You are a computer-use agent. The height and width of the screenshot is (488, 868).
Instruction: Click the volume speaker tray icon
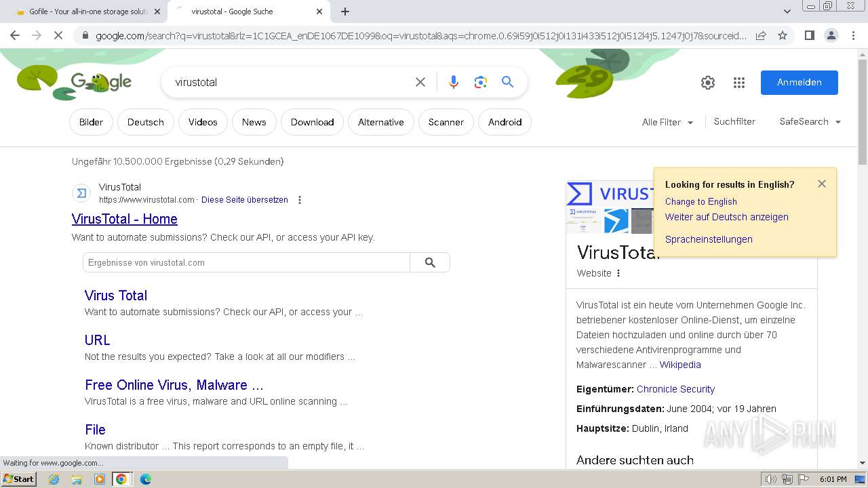[770, 479]
